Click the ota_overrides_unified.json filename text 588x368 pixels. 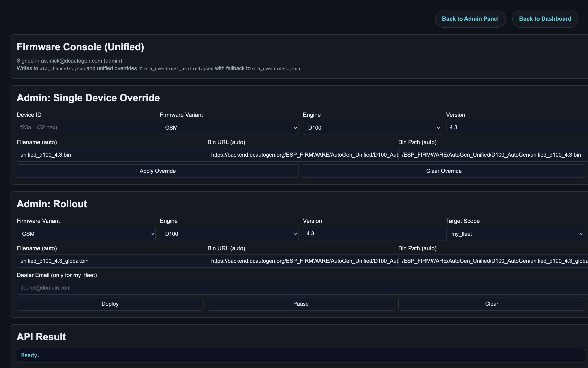(x=179, y=69)
